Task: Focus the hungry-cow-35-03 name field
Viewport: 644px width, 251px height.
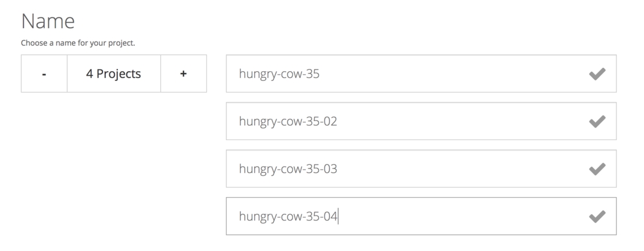Action: (402, 169)
